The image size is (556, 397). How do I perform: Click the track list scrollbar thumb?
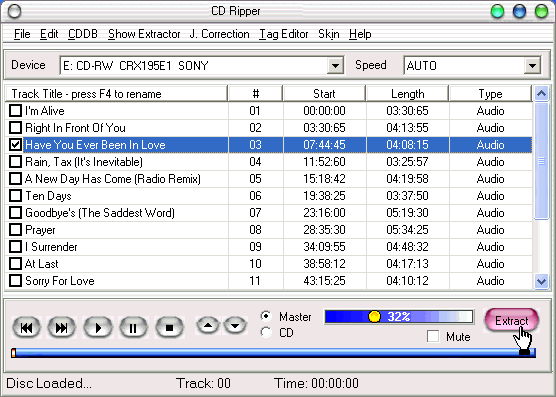point(541,161)
